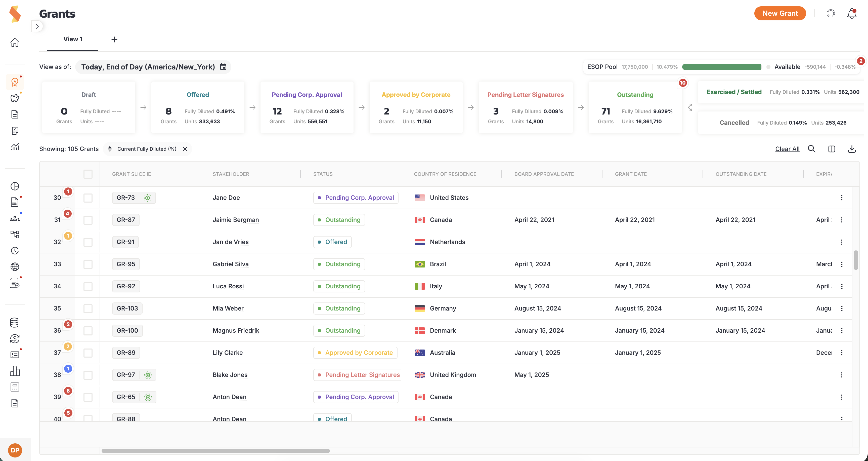Open the pie chart sidebar icon
Viewport: 868px width, 461px height.
15,186
